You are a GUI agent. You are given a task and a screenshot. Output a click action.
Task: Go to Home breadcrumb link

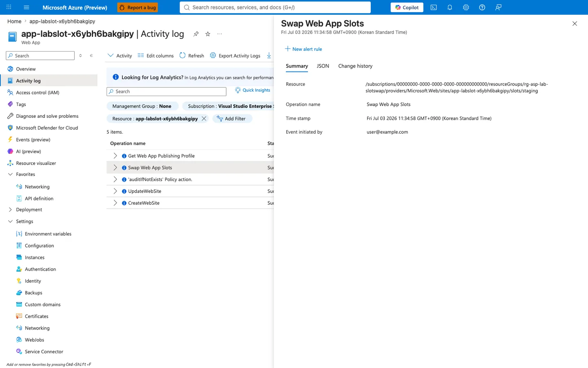point(14,21)
